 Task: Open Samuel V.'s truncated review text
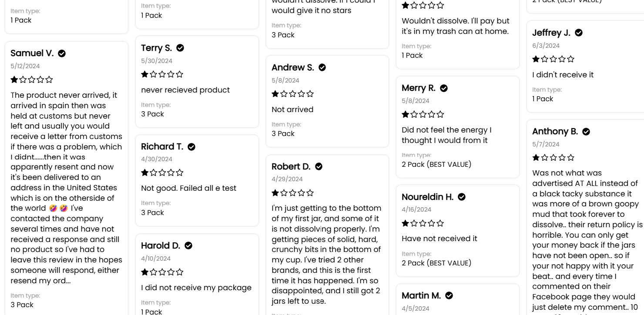click(67, 188)
